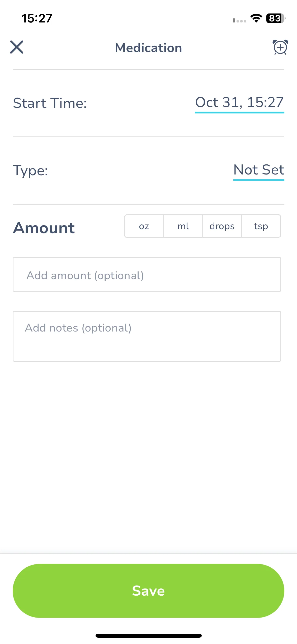Tap the Type label

tap(30, 170)
